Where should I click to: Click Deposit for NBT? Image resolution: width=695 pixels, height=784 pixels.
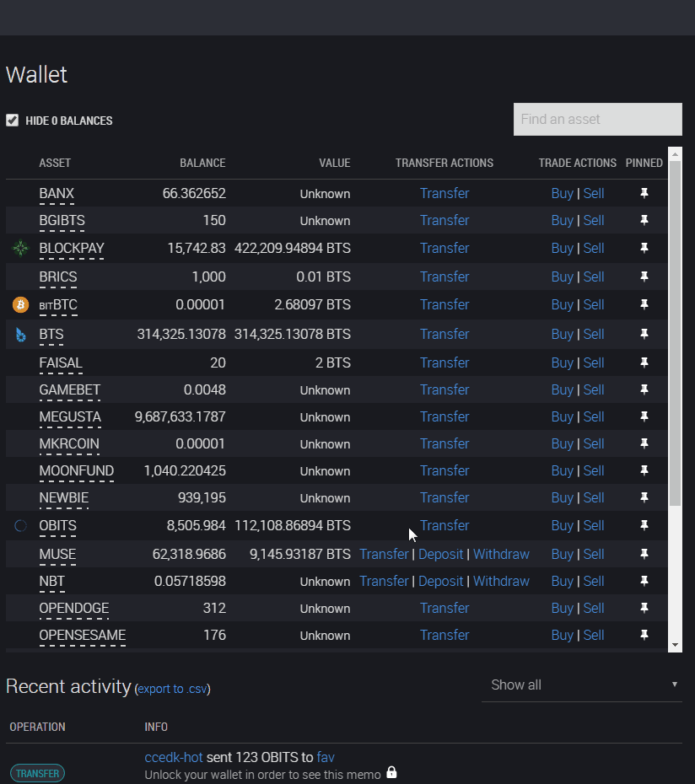coord(441,582)
